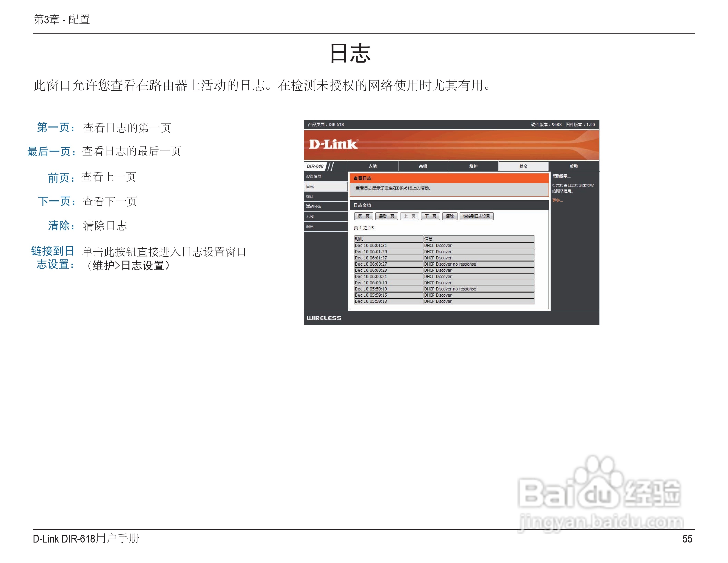Click the 固件版本 : 1.00 text
728x563 pixels.
[x=580, y=125]
